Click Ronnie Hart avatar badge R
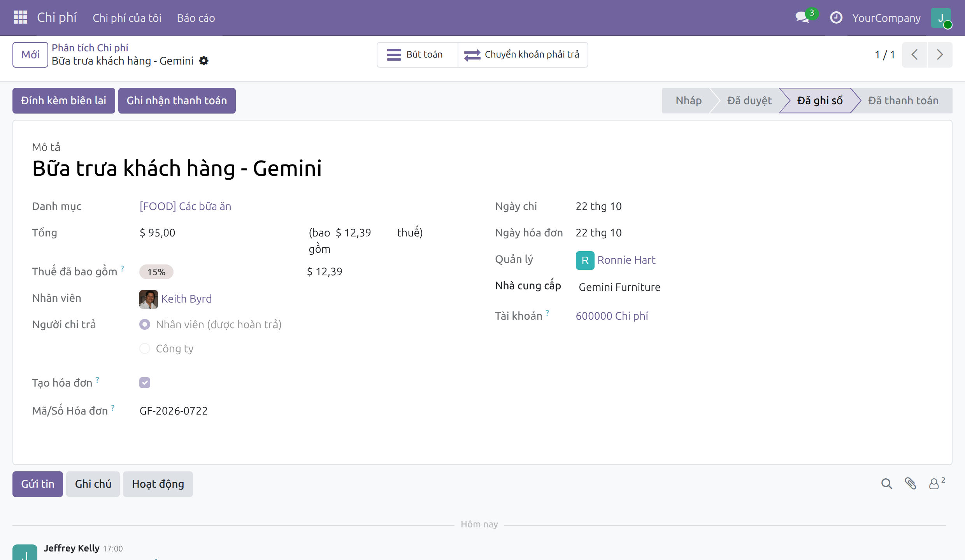The height and width of the screenshot is (560, 965). click(585, 260)
